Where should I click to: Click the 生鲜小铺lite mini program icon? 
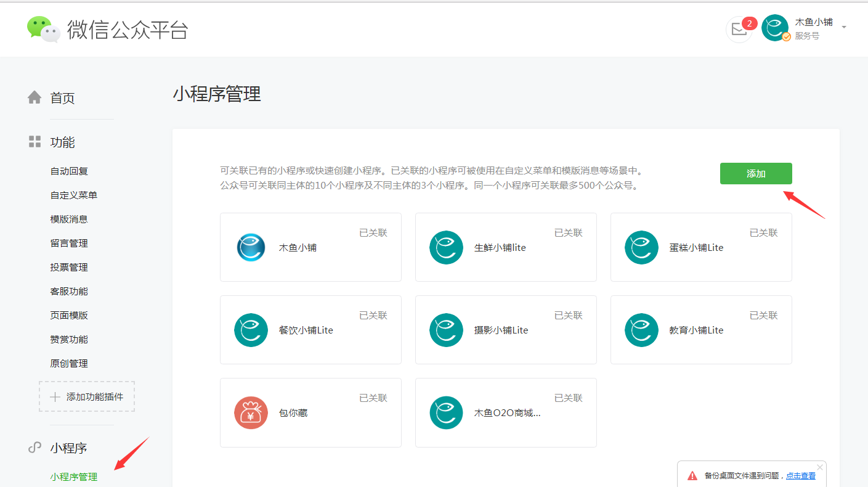[446, 247]
